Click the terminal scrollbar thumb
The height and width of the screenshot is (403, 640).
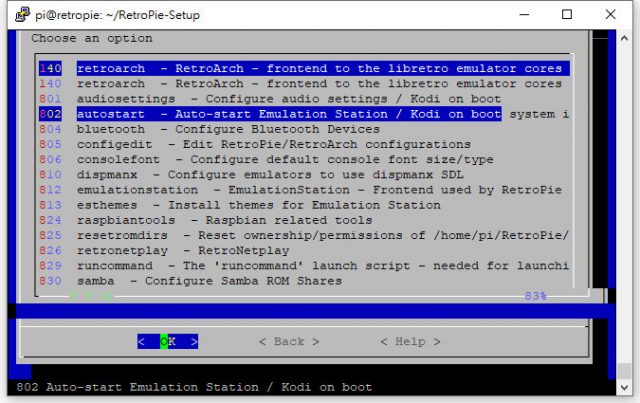click(x=624, y=372)
